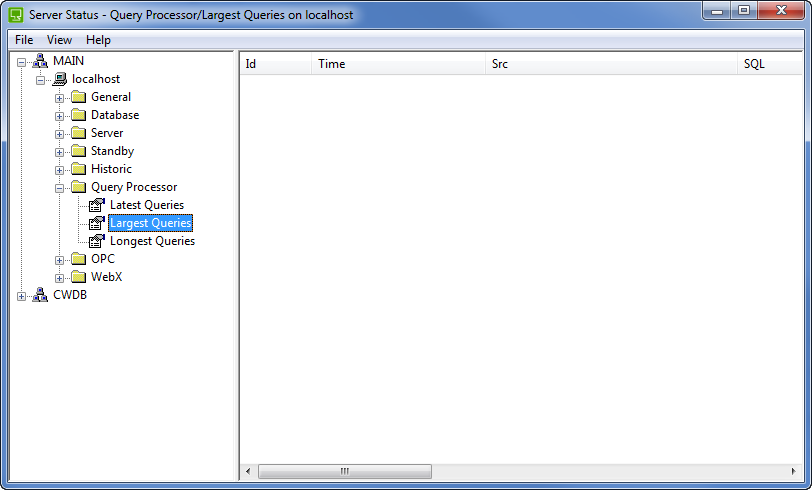Select the Standby label
Viewport: 812px width, 490px height.
pyautogui.click(x=112, y=151)
